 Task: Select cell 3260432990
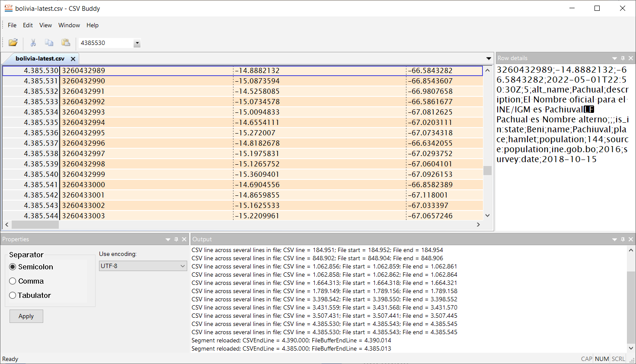pos(146,81)
